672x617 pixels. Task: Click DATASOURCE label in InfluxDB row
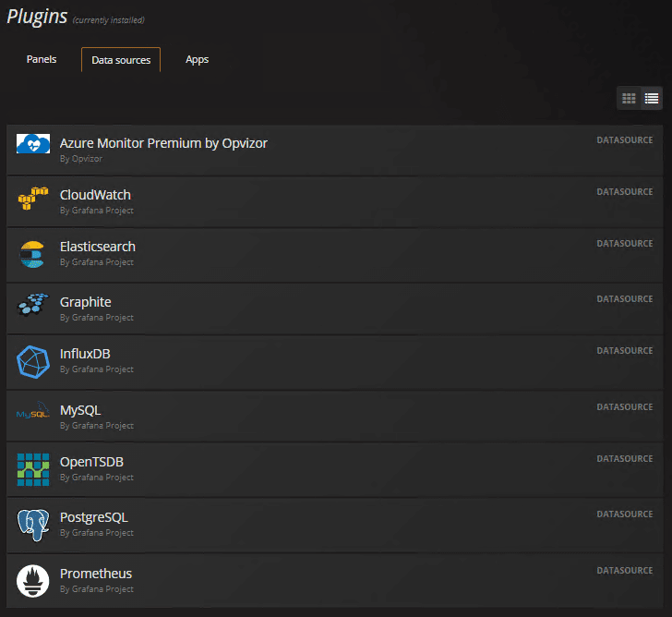tap(625, 351)
